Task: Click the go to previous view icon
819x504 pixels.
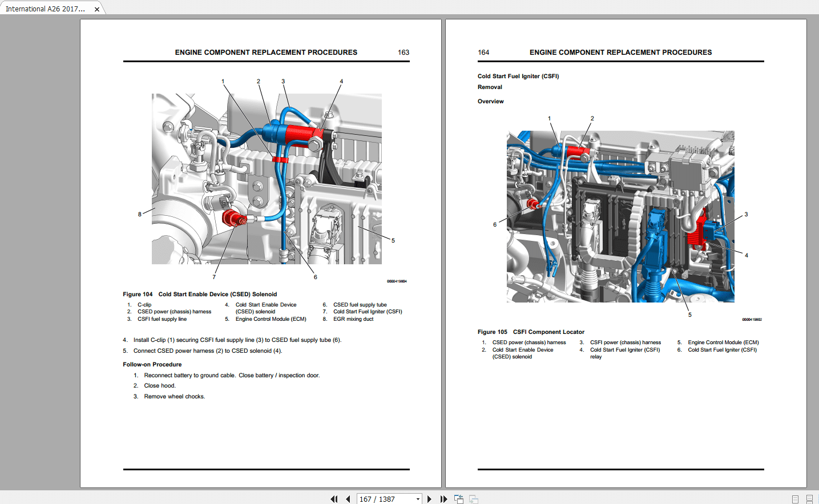Action: [459, 499]
